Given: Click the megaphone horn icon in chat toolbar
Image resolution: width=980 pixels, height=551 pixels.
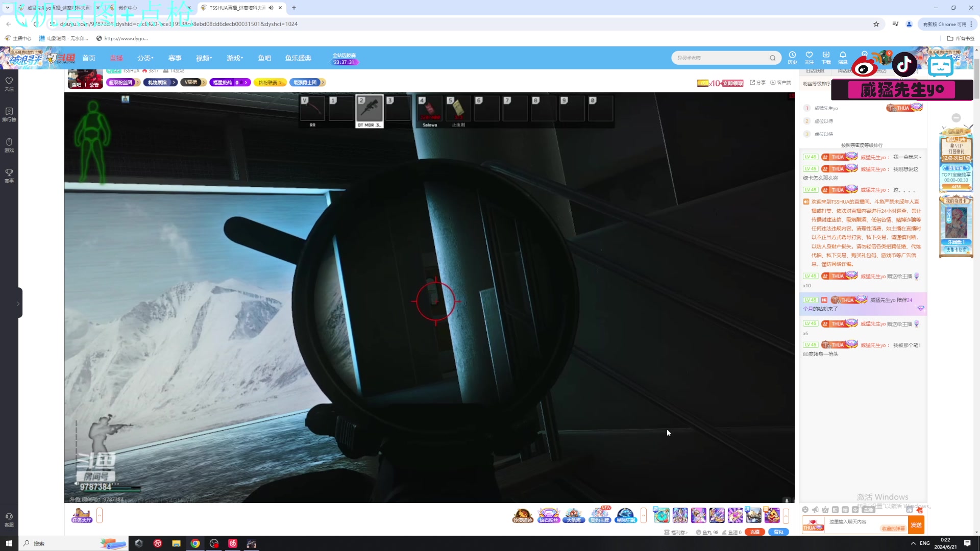Looking at the screenshot, I should [815, 510].
